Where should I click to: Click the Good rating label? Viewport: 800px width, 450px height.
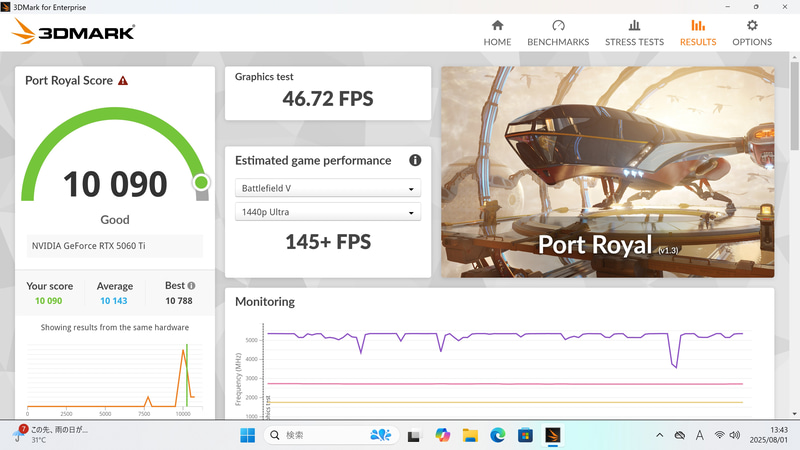pyautogui.click(x=115, y=220)
